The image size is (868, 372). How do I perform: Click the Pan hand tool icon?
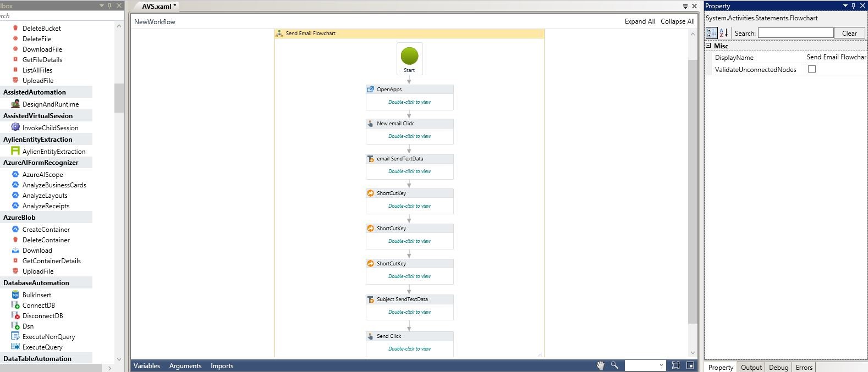601,365
